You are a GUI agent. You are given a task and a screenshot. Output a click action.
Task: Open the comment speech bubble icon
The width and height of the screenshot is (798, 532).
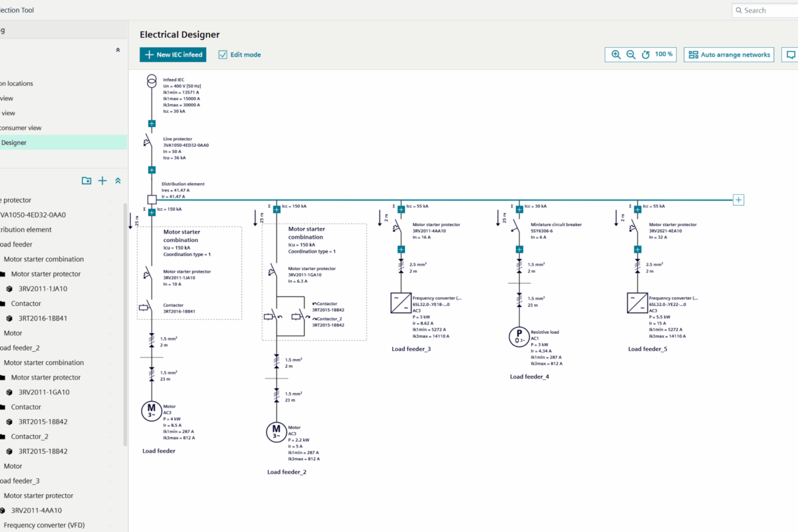point(791,55)
